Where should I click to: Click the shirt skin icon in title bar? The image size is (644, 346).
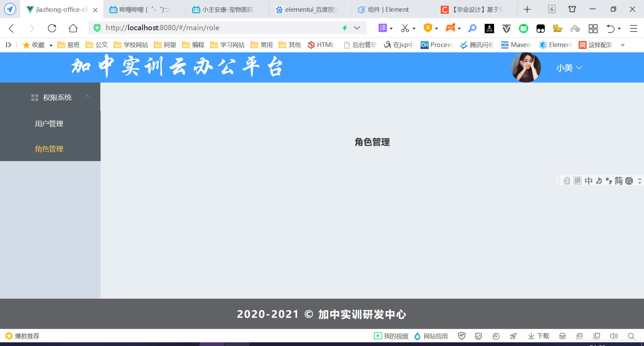click(572, 9)
